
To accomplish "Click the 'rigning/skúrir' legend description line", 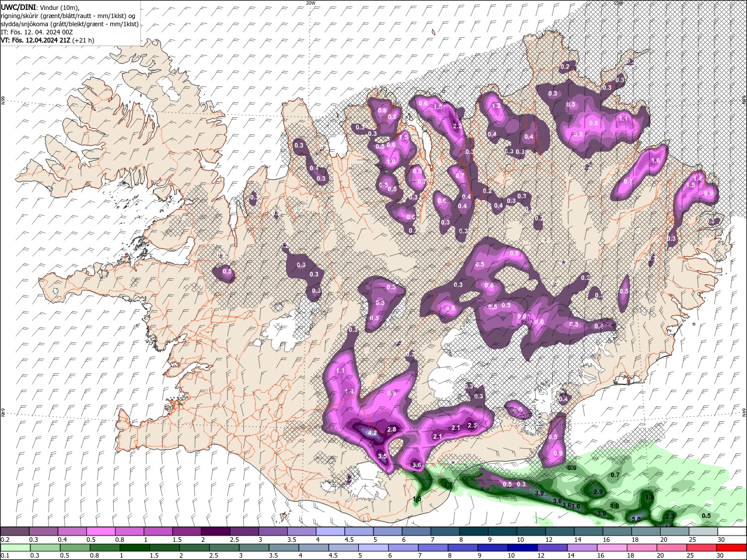I will tap(68, 16).
